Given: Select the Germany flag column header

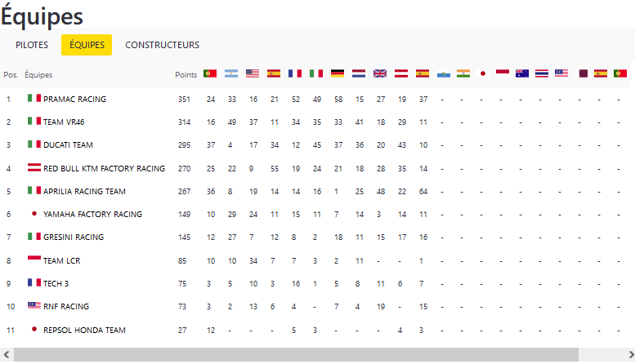Looking at the screenshot, I should pyautogui.click(x=338, y=73).
